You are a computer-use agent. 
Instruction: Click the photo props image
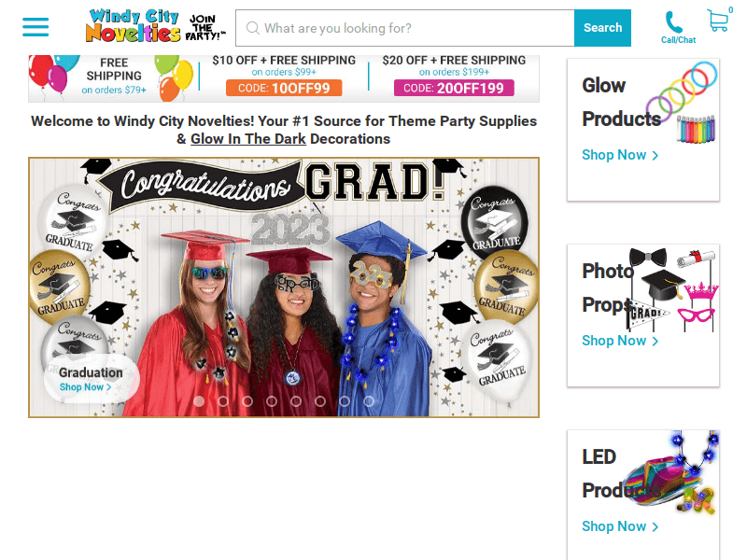point(671,289)
